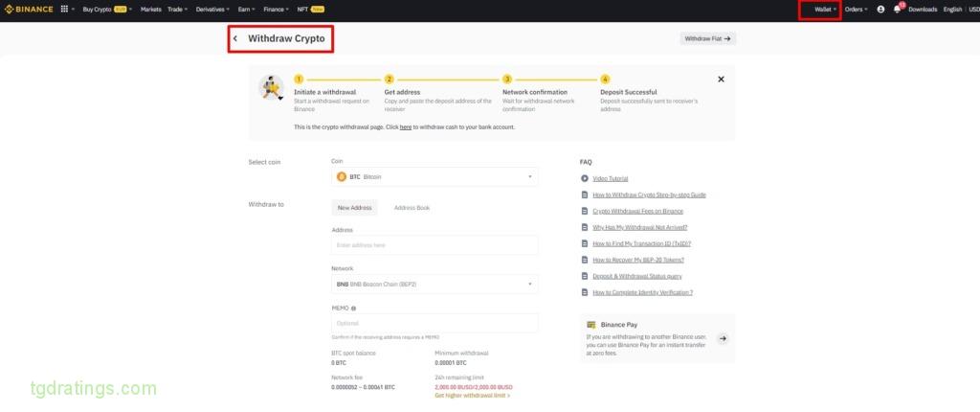Image resolution: width=980 pixels, height=412 pixels.
Task: Open the BTC Bitcoin coin dropdown
Action: [434, 176]
